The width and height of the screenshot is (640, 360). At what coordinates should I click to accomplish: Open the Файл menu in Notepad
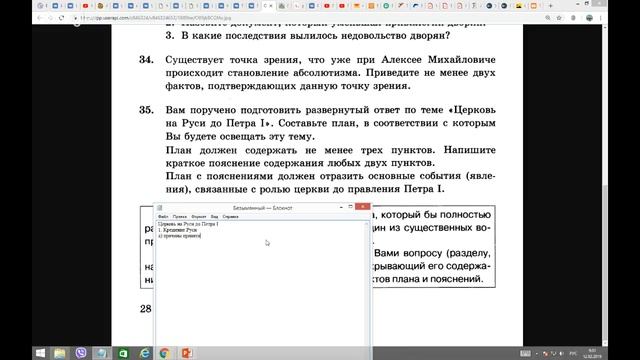[x=163, y=216]
